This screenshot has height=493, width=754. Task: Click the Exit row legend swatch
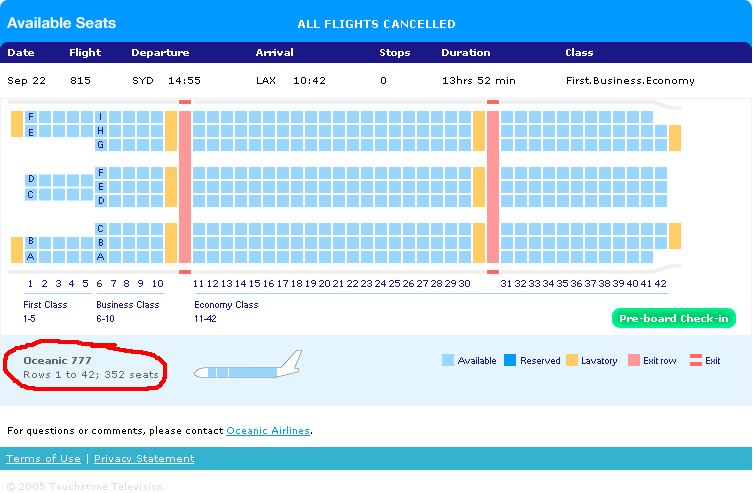click(x=634, y=360)
